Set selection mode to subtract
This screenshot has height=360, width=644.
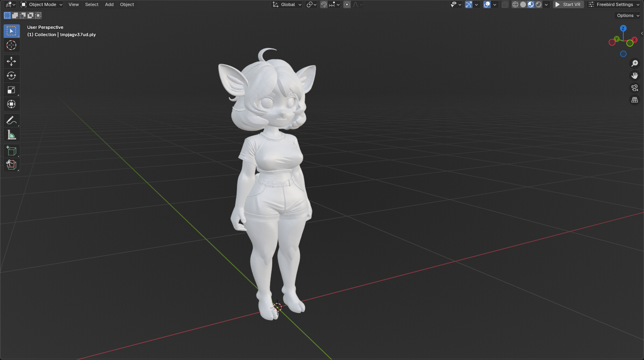pos(23,15)
